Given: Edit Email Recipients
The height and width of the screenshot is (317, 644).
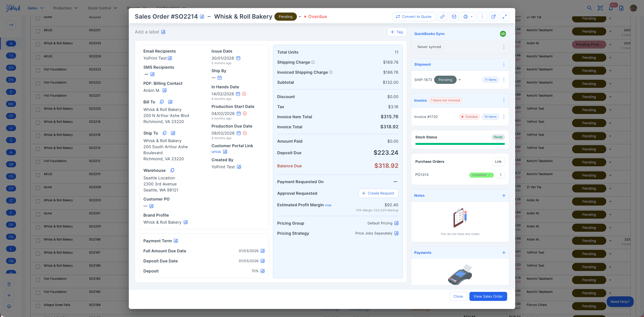Looking at the screenshot, I should [x=170, y=58].
